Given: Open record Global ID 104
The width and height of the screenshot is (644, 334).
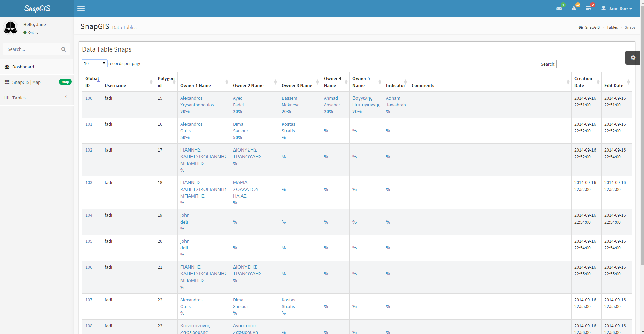Looking at the screenshot, I should pos(89,215).
